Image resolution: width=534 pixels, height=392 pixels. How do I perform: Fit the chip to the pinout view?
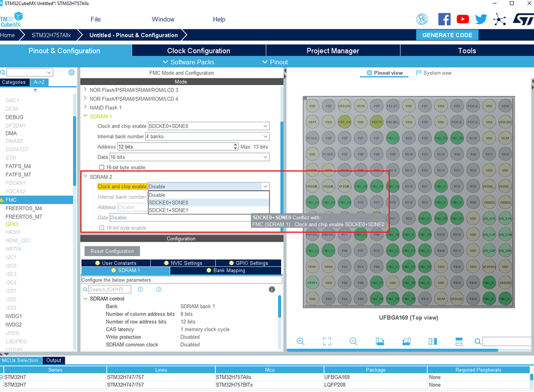point(327,341)
